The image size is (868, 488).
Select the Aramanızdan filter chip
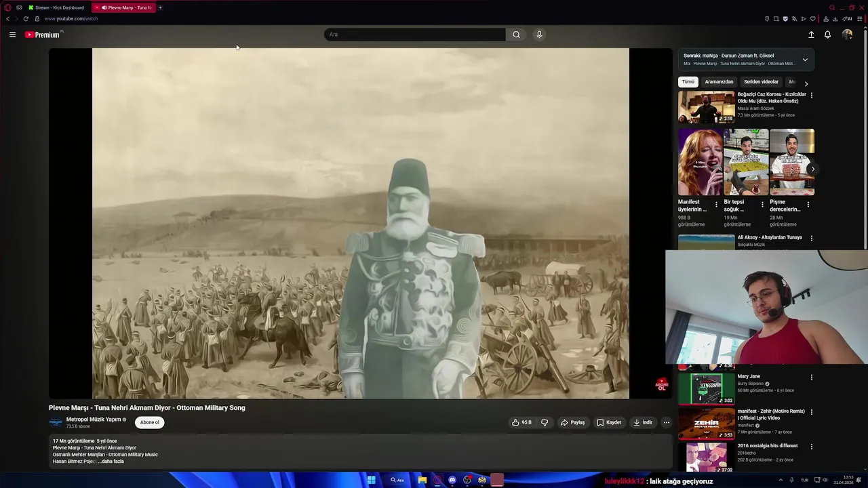719,82
